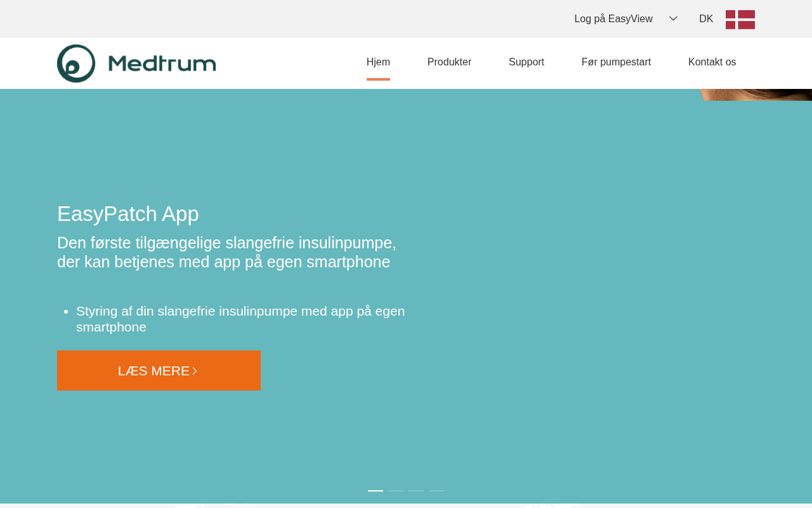Switch to the second carousel slide indicator
Screen dimensions: 812x508
tap(396, 491)
